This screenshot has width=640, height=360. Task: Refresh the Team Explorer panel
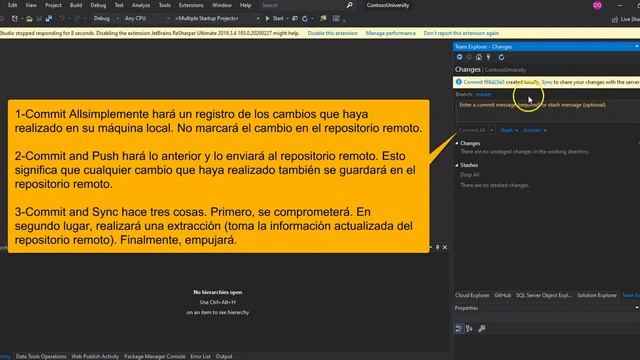click(x=501, y=57)
